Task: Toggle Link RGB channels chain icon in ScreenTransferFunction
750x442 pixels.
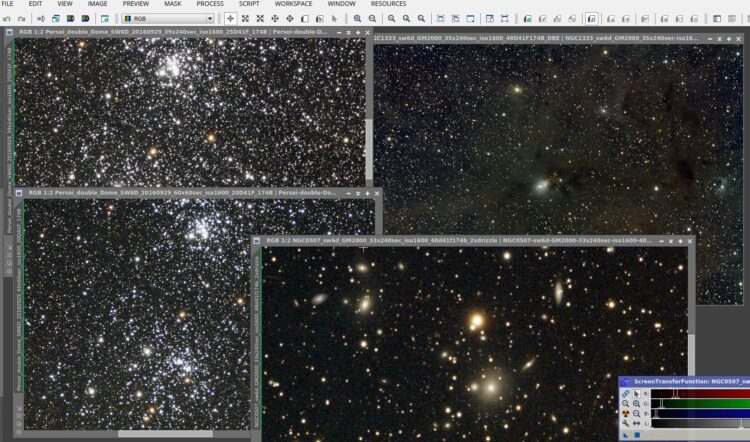Action: (625, 394)
